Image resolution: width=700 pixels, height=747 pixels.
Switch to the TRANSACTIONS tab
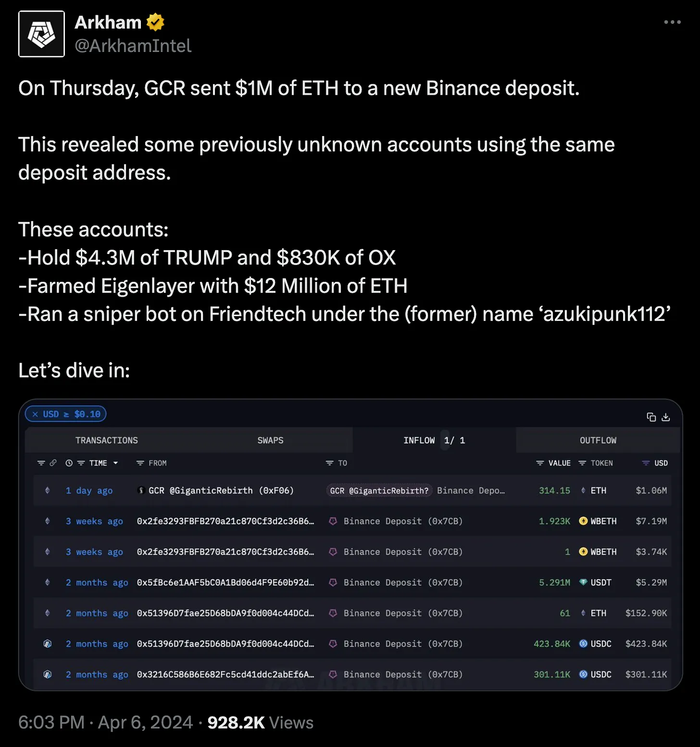107,440
